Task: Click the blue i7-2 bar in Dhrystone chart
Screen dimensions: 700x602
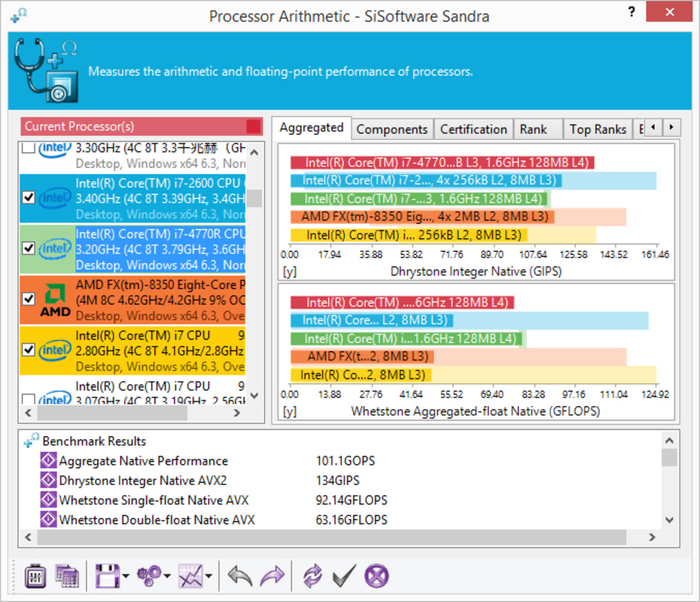Action: click(x=426, y=180)
